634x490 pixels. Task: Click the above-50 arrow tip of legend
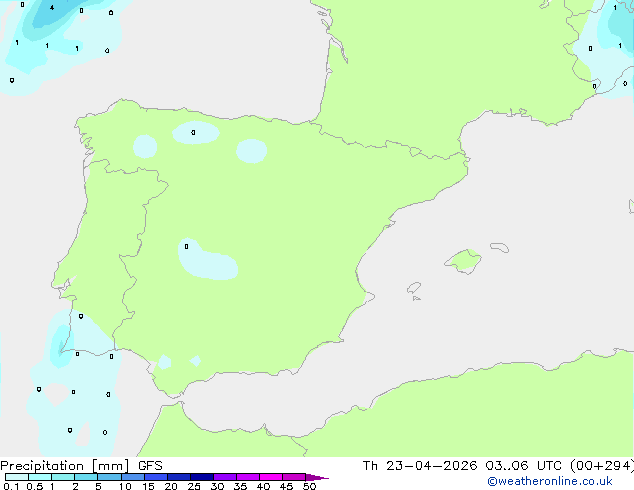[x=317, y=477]
